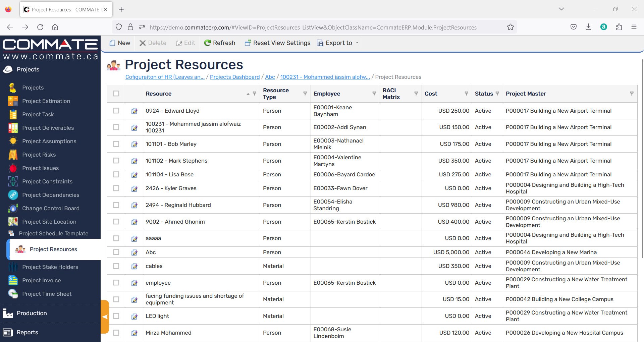Open Project Issues bug icon item
This screenshot has height=342, width=644.
click(x=40, y=168)
